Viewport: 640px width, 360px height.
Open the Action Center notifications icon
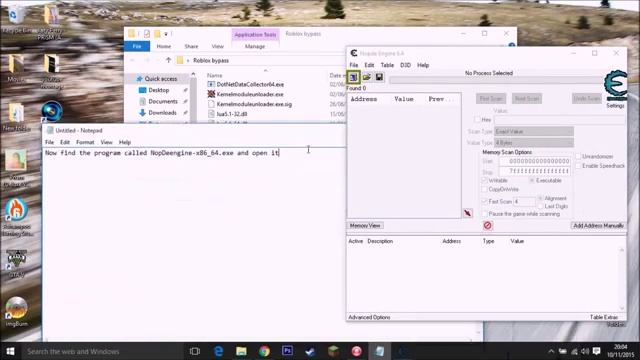click(596, 351)
